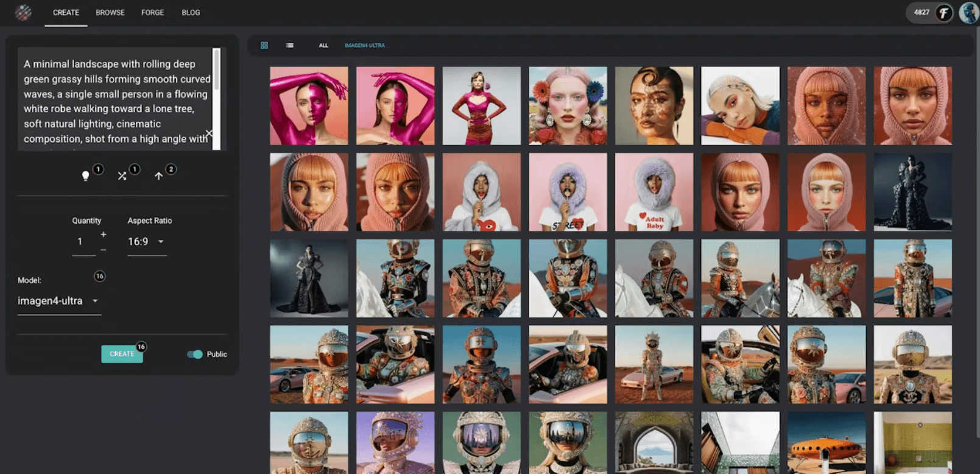Increase quantity with the plus button

click(x=104, y=235)
